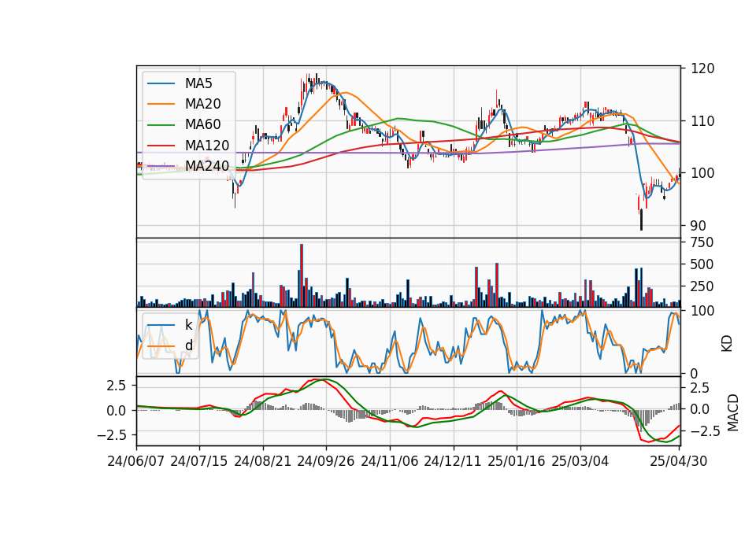Click the MA240 legend label
The image size is (756, 543).
coord(207,166)
